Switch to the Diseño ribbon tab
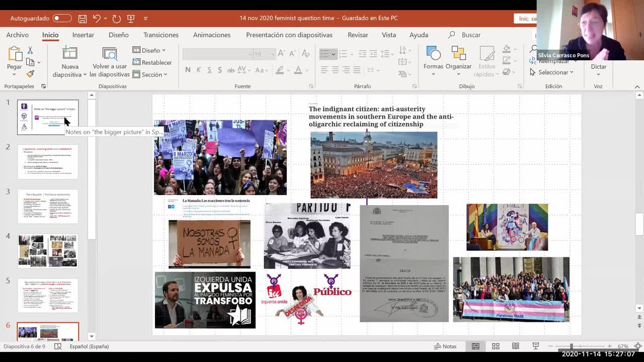The width and height of the screenshot is (644, 362). 119,35
